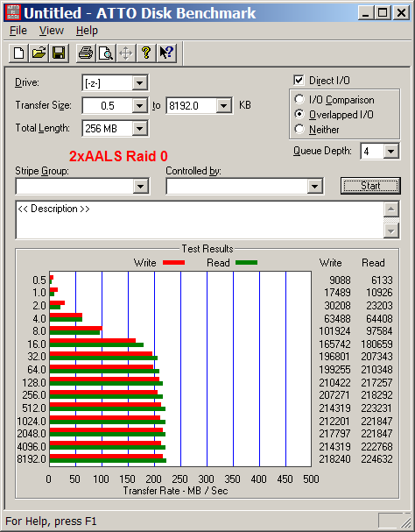Click the four-way move arrows toolbar icon

coord(126,53)
